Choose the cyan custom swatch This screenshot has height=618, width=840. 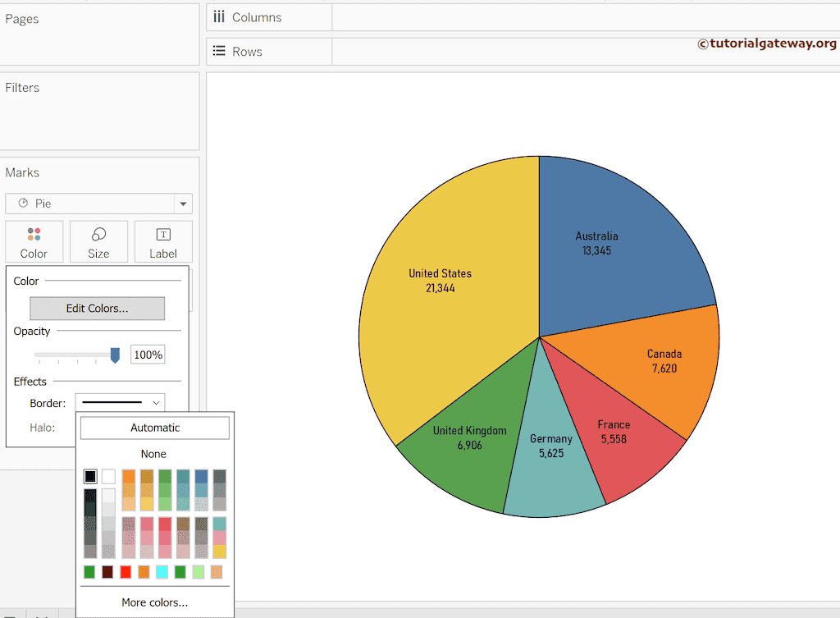162,572
